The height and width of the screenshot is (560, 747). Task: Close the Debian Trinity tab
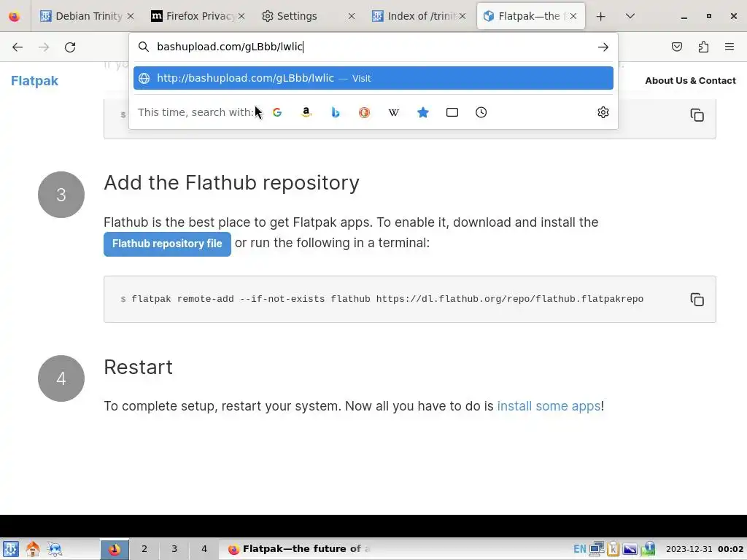[x=130, y=16]
